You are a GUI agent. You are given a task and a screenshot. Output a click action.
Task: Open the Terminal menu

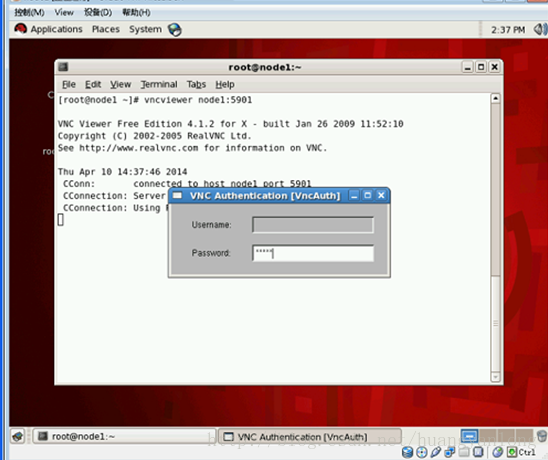[x=159, y=85]
